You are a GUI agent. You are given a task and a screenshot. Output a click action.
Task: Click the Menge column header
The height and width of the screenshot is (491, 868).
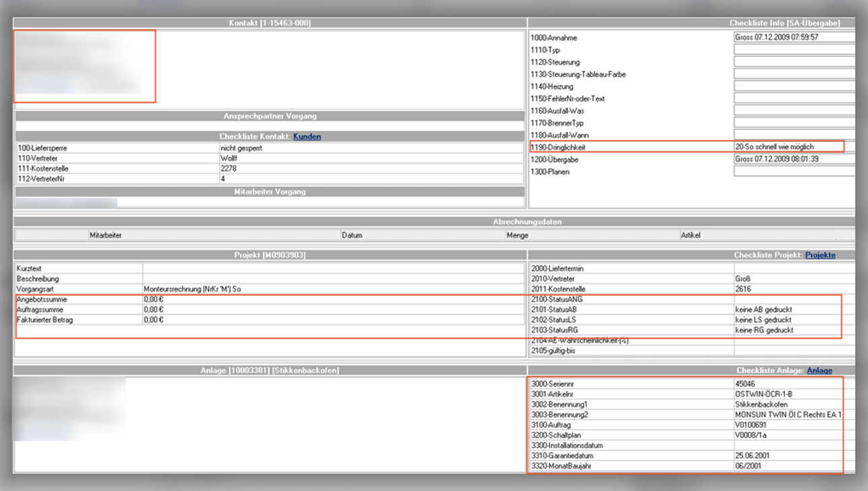(517, 235)
